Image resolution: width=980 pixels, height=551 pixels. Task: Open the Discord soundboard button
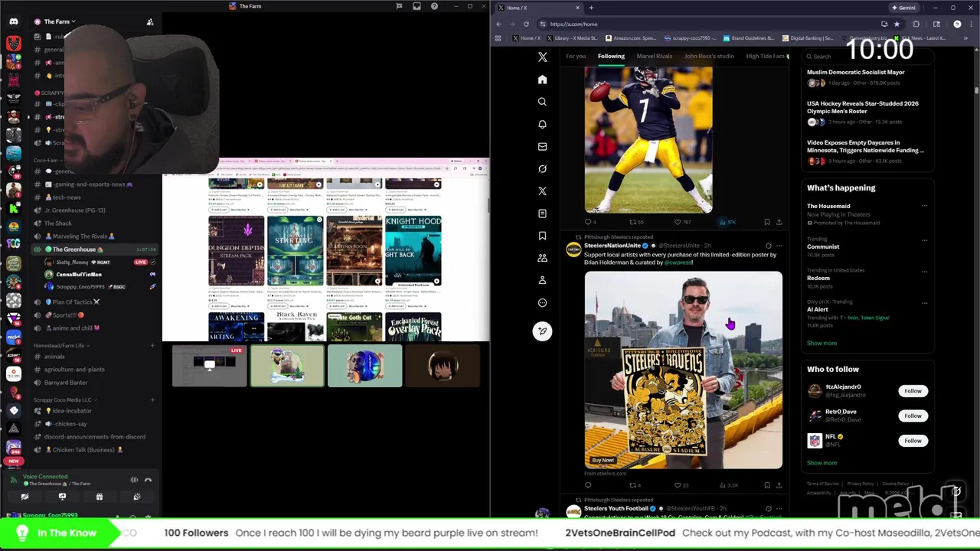point(137,497)
